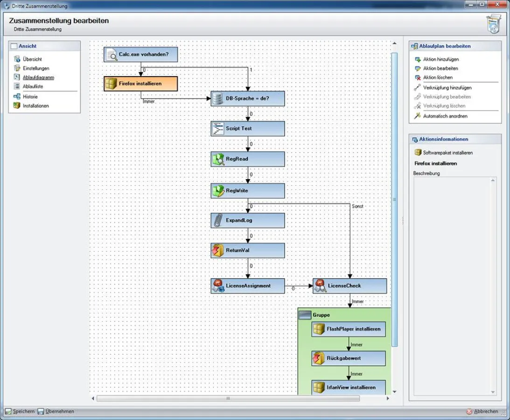510x420 pixels.
Task: Click the ReturnVal action icon
Action: point(217,250)
